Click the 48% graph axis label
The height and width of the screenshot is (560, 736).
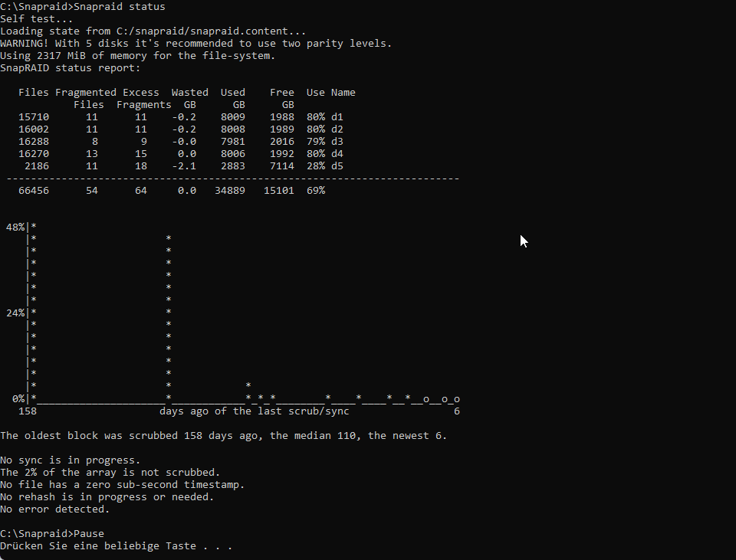(15, 227)
